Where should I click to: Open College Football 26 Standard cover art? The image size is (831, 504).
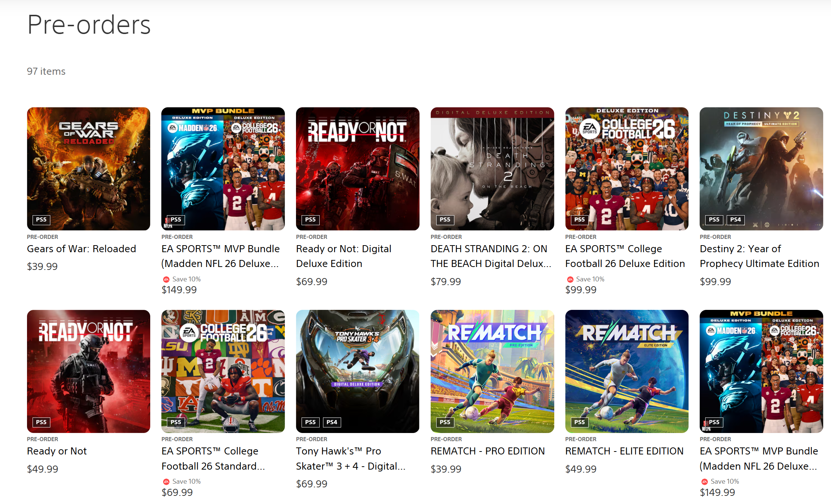click(223, 371)
